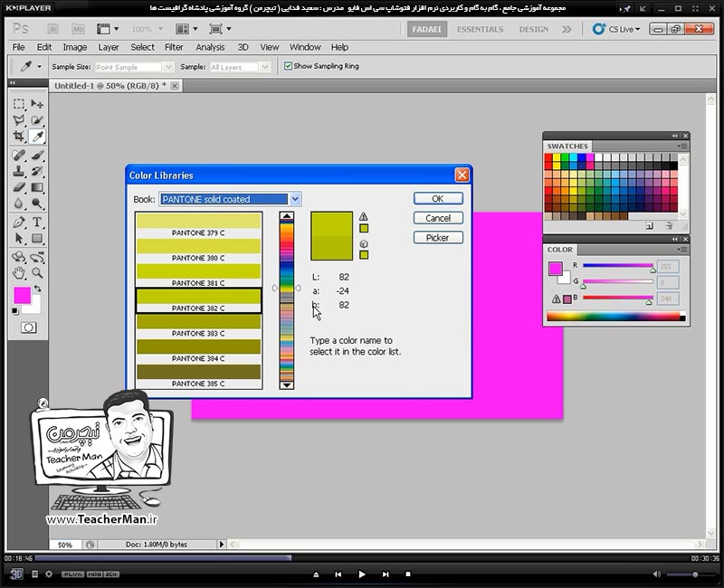The width and height of the screenshot is (724, 588).
Task: Select the Blur tool
Action: [19, 204]
